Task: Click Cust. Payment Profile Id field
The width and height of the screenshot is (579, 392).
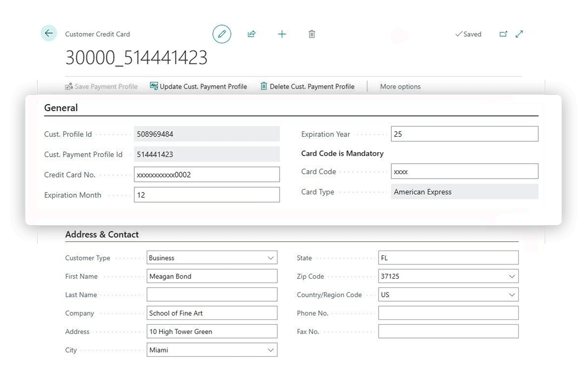Action: (207, 154)
